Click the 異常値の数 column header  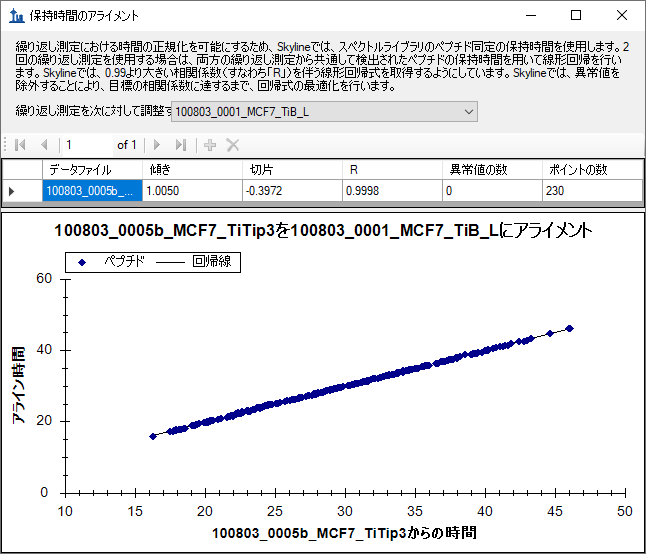click(492, 170)
